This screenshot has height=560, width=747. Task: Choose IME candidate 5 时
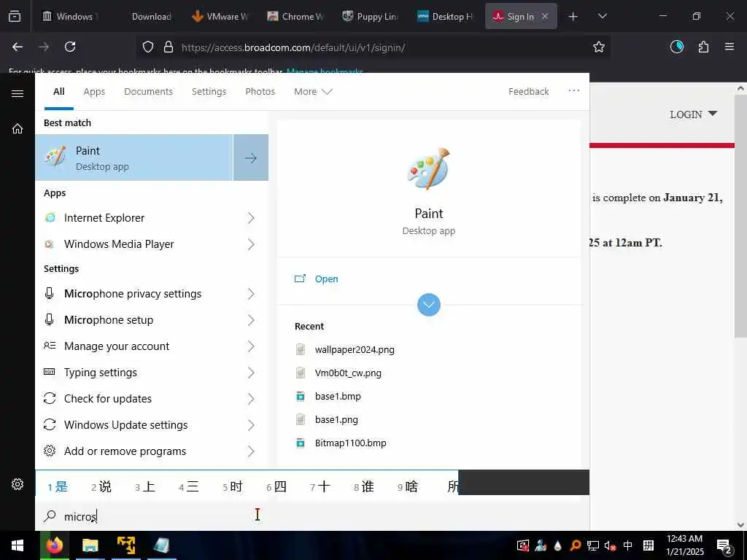point(233,486)
